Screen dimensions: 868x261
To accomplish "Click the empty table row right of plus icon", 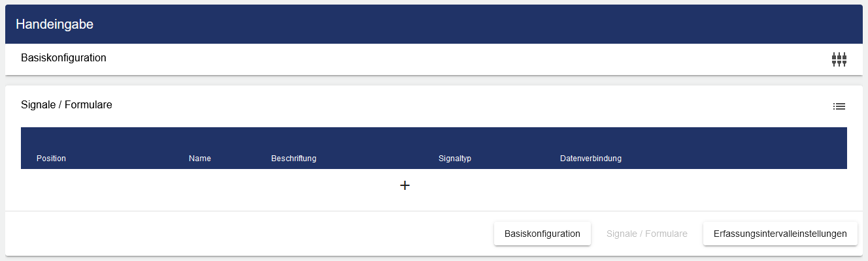I will [621, 186].
